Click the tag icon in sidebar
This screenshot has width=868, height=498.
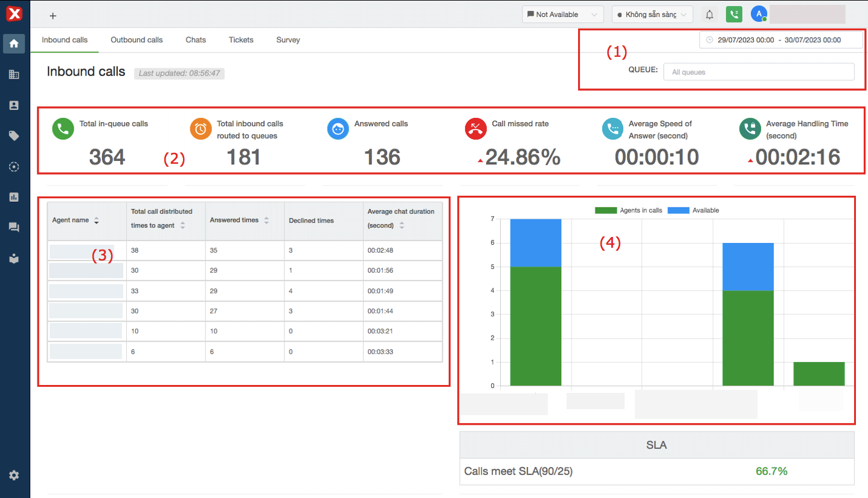pyautogui.click(x=14, y=136)
